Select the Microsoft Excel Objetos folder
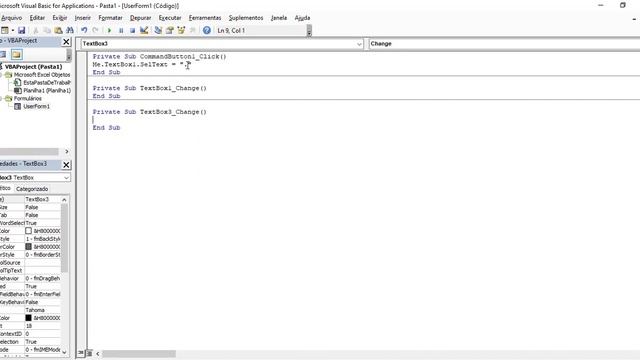640x360 pixels. (42, 75)
